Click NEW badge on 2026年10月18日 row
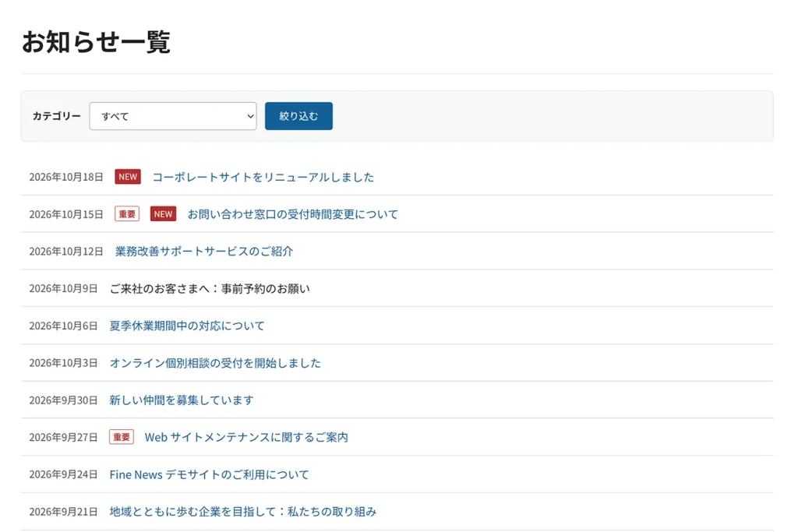 click(x=128, y=177)
